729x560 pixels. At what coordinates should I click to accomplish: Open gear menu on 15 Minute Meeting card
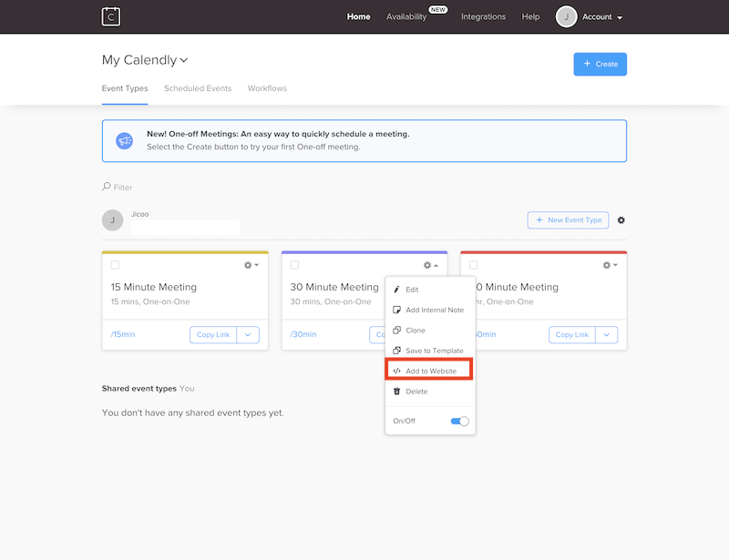[x=252, y=265]
